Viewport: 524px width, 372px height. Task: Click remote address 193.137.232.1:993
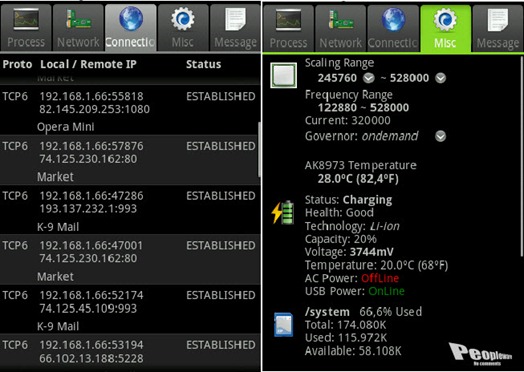(x=88, y=209)
